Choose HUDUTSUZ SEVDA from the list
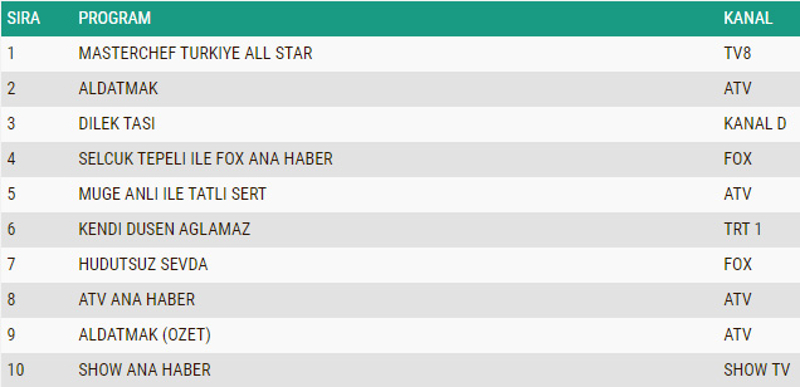This screenshot has height=387, width=800. pyautogui.click(x=143, y=264)
